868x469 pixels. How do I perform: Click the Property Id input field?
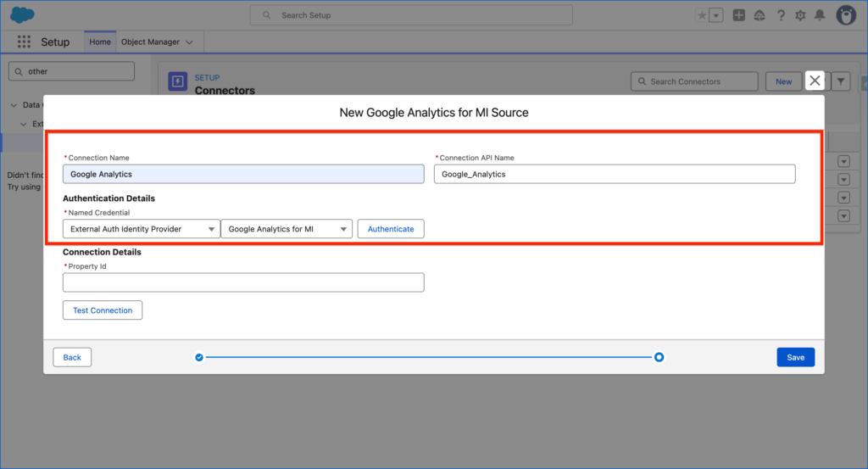coord(243,282)
